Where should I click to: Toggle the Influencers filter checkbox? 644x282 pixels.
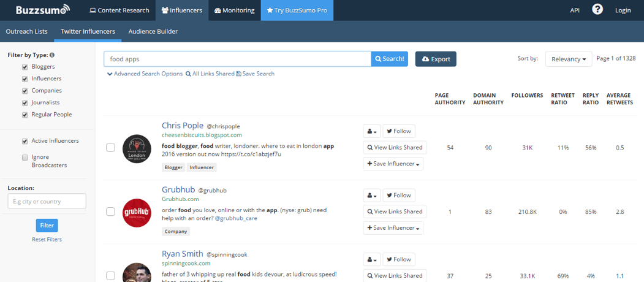pyautogui.click(x=25, y=78)
